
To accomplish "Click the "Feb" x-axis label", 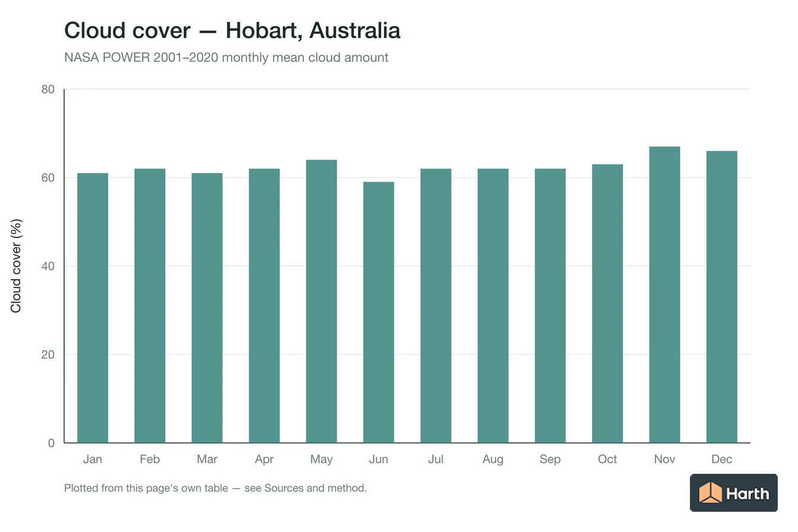I will tap(150, 459).
